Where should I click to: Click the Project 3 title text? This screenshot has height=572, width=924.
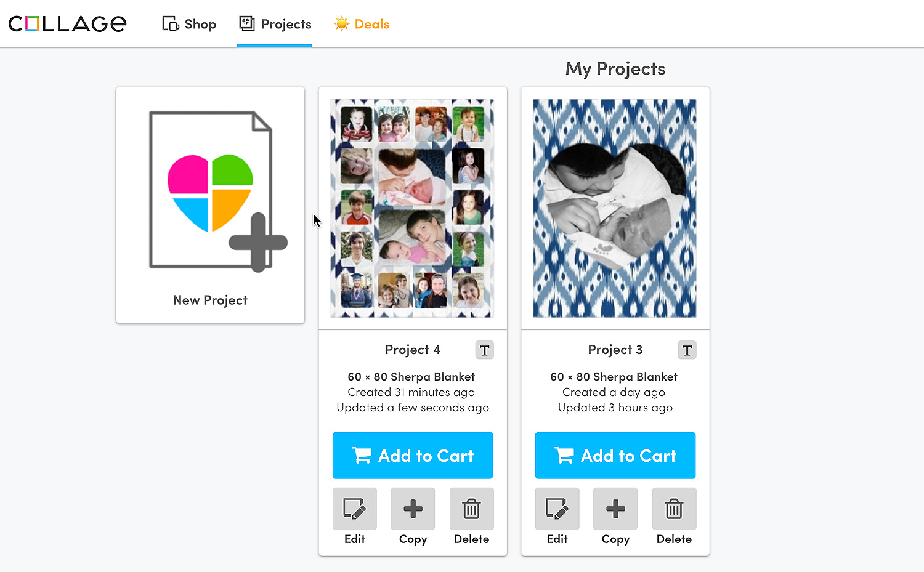615,350
